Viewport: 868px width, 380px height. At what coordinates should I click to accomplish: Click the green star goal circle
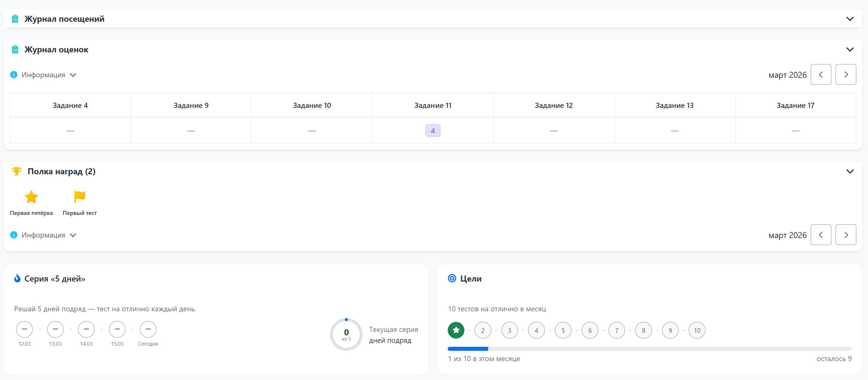(x=456, y=330)
